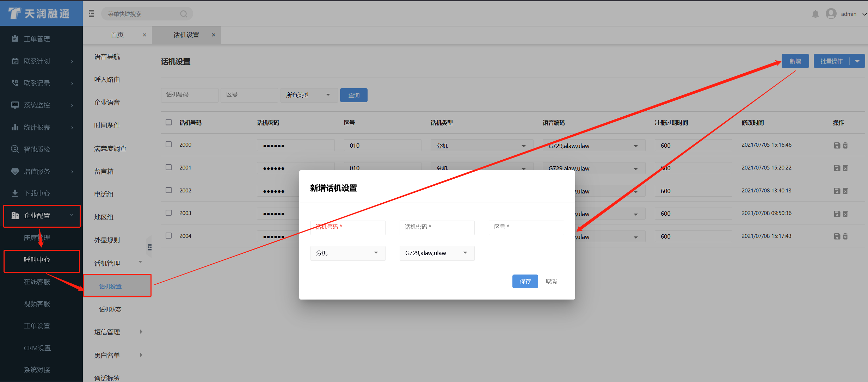Click the 取消 button in dialog

coord(551,281)
